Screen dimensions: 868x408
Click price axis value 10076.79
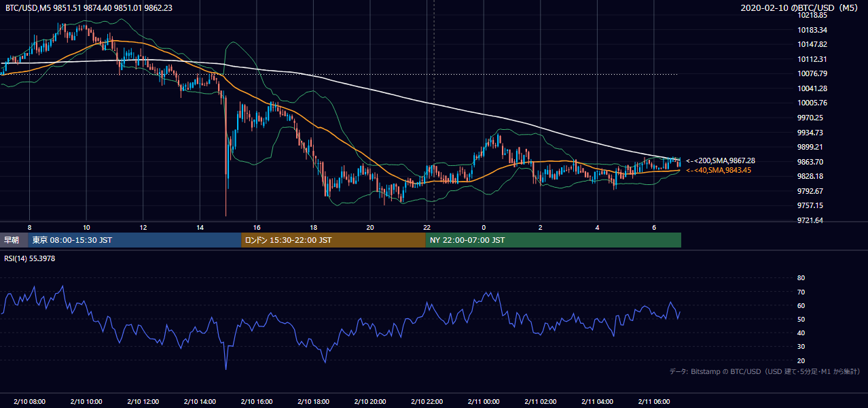812,73
